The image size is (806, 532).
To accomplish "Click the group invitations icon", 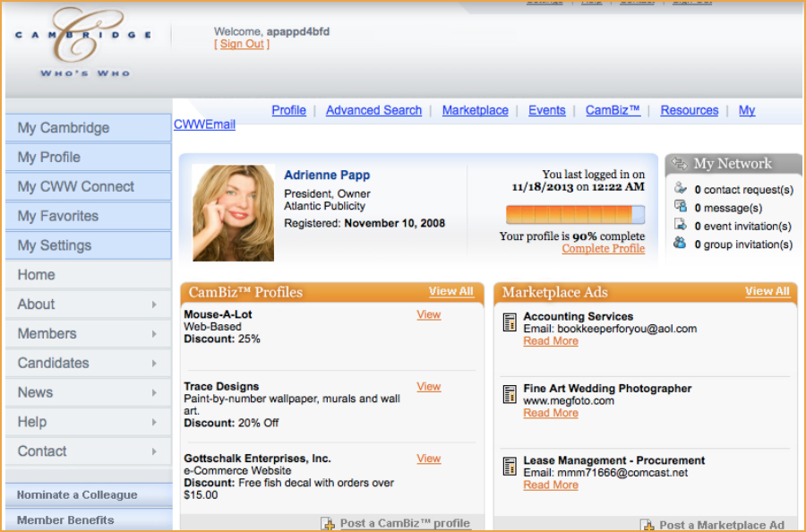I will [680, 243].
